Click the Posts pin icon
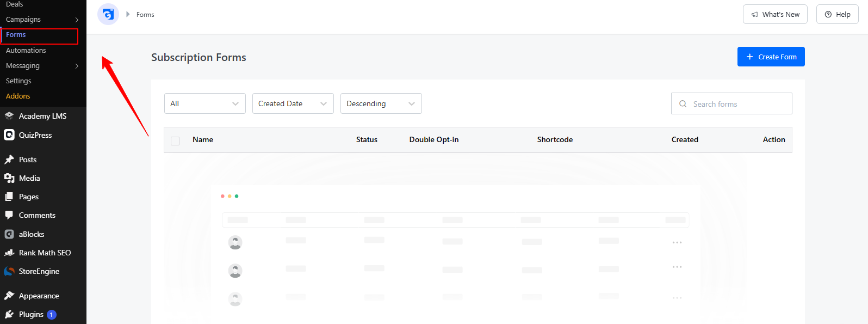The height and width of the screenshot is (324, 868). (9, 160)
